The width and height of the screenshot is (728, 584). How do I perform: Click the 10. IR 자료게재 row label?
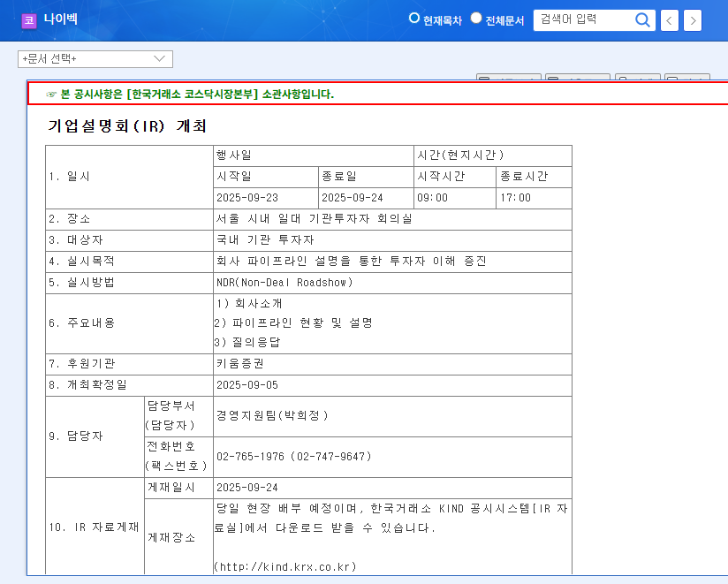click(x=94, y=527)
